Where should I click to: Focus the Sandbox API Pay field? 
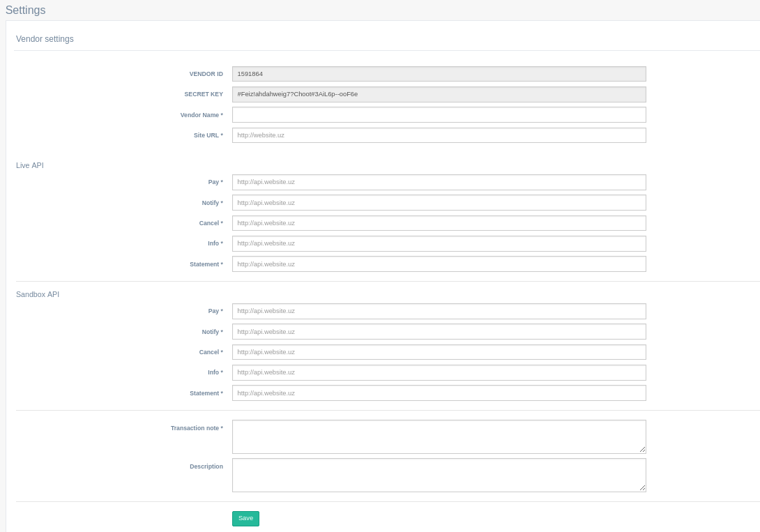pyautogui.click(x=439, y=311)
